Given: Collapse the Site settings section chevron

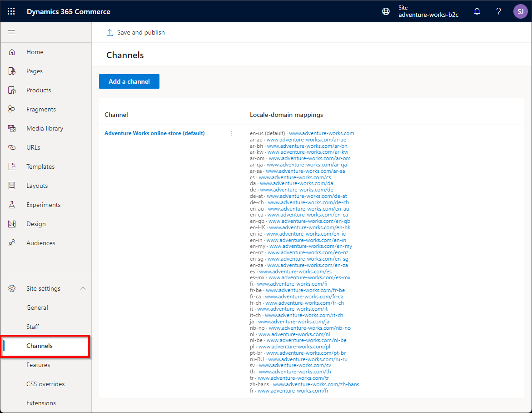Looking at the screenshot, I should pyautogui.click(x=82, y=288).
